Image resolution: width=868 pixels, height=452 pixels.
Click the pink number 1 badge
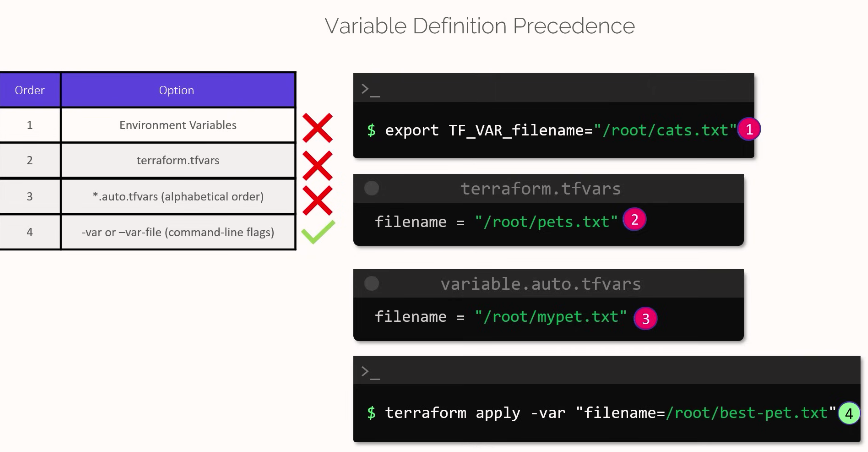click(x=749, y=129)
